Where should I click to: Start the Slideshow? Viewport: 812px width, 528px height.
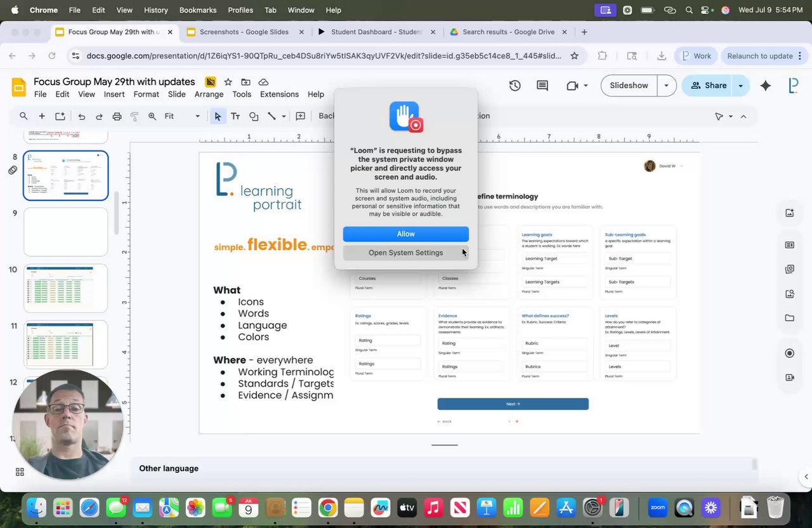point(629,86)
